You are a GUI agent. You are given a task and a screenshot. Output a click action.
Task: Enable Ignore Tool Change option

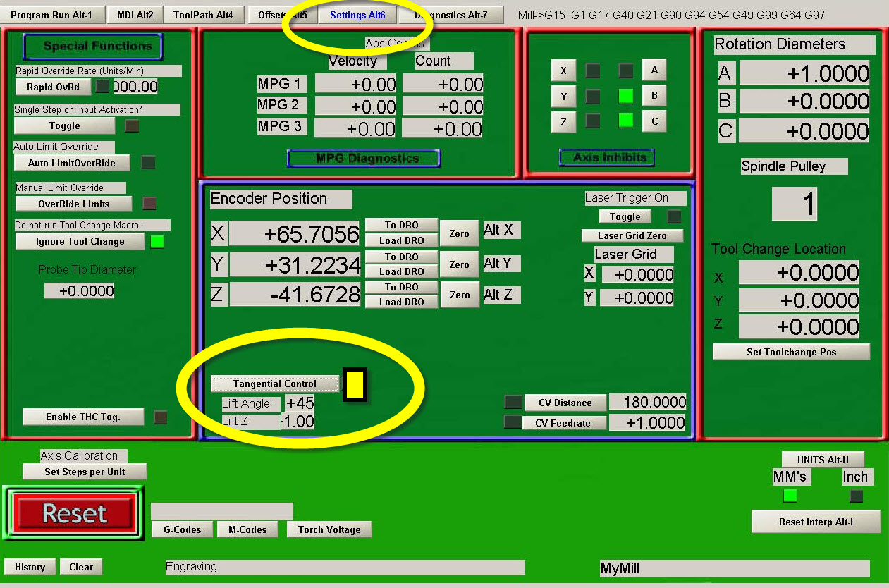pyautogui.click(x=80, y=241)
